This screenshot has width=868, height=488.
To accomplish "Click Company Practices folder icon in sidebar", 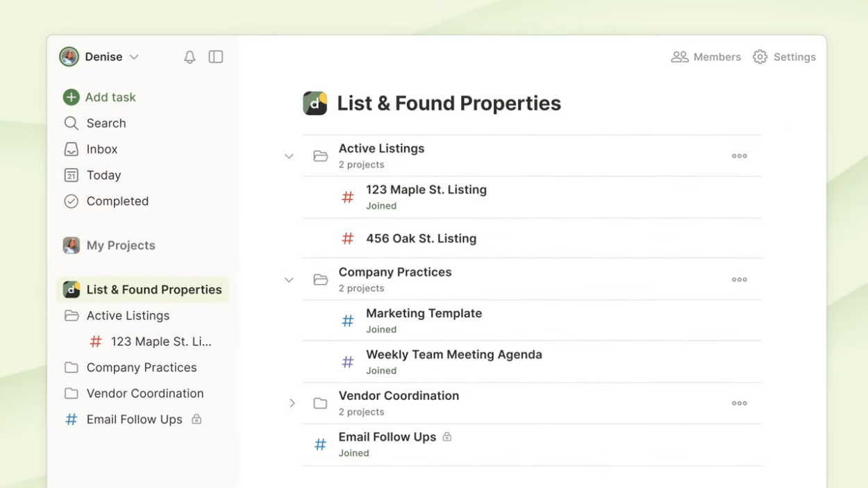I will coord(71,367).
